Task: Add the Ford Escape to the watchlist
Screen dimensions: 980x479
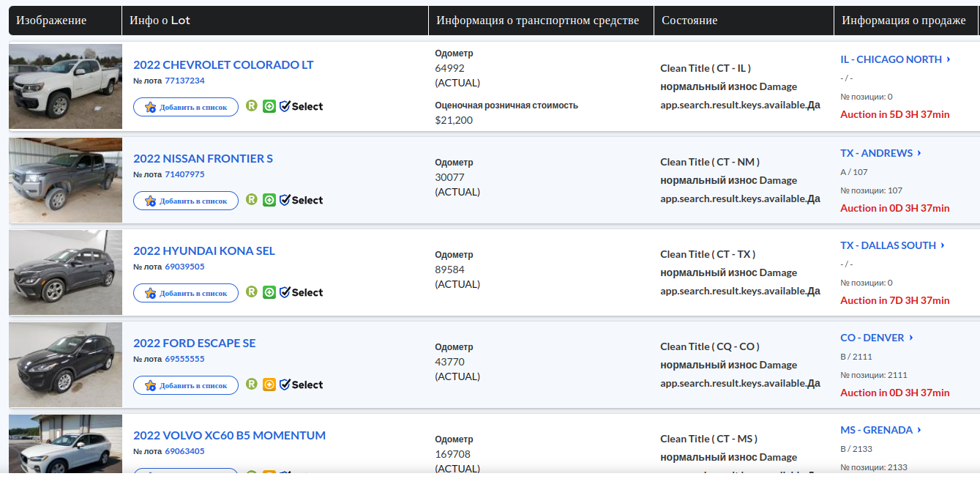Action: coord(186,385)
